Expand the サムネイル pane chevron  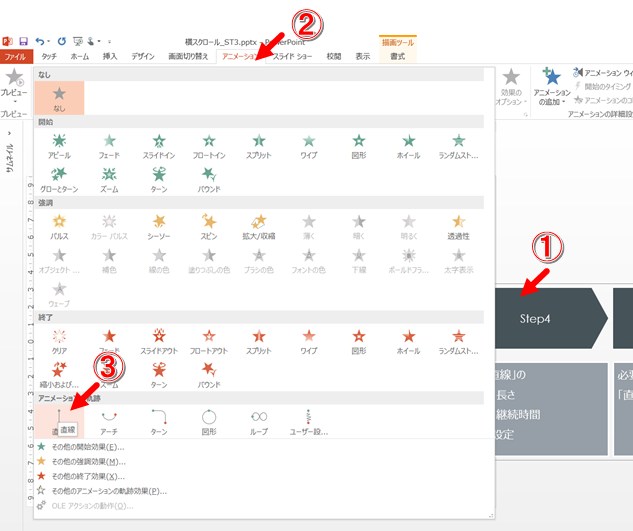point(9,133)
